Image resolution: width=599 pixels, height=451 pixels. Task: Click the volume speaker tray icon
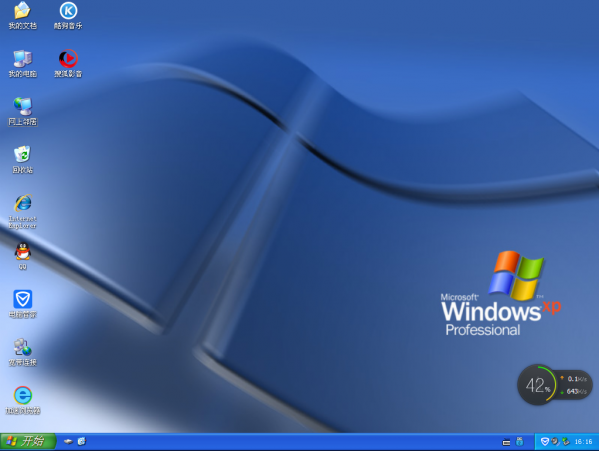pos(555,442)
